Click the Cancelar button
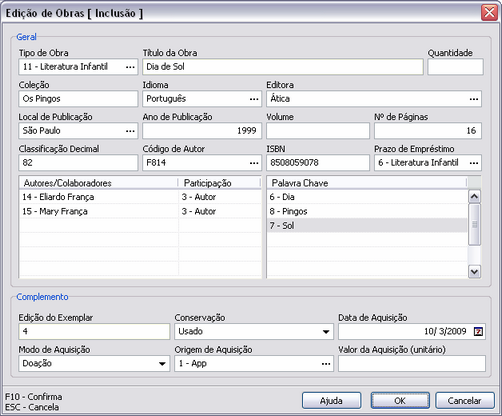502x416 pixels. pos(465,400)
